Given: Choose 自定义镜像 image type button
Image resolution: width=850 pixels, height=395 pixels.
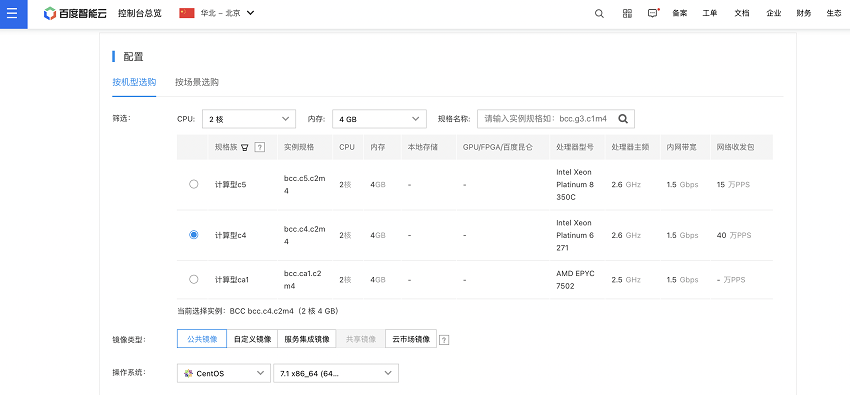Looking at the screenshot, I should click(252, 339).
